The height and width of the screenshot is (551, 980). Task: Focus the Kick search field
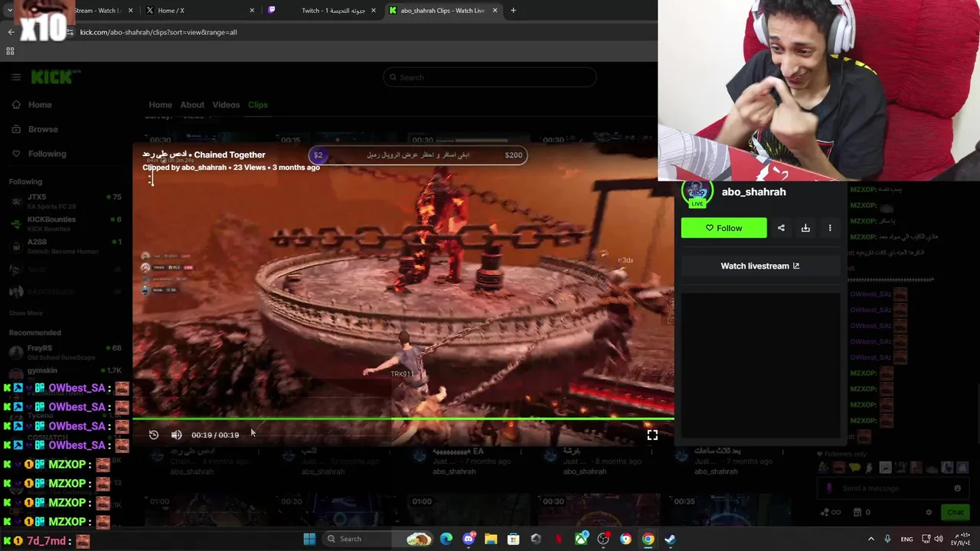point(490,77)
